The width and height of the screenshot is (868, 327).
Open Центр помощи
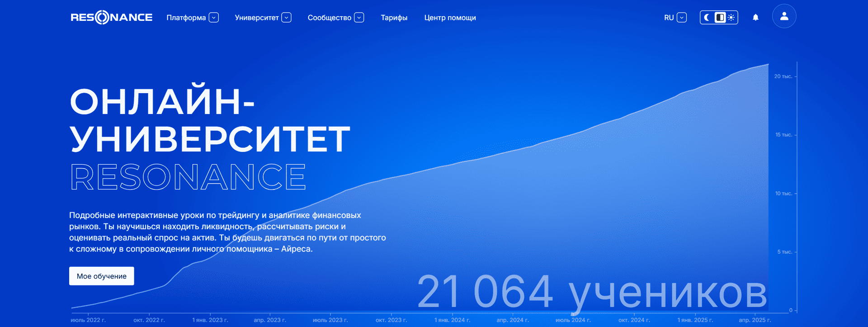450,18
